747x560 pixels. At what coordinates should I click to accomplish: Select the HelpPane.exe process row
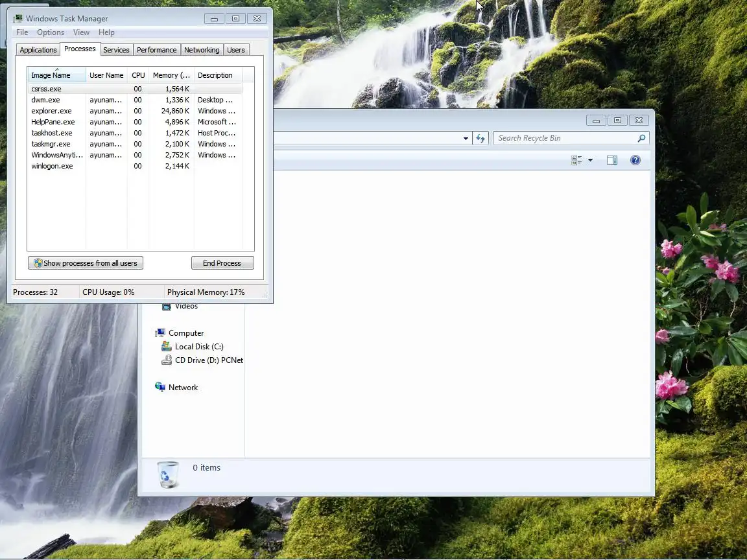[135, 122]
